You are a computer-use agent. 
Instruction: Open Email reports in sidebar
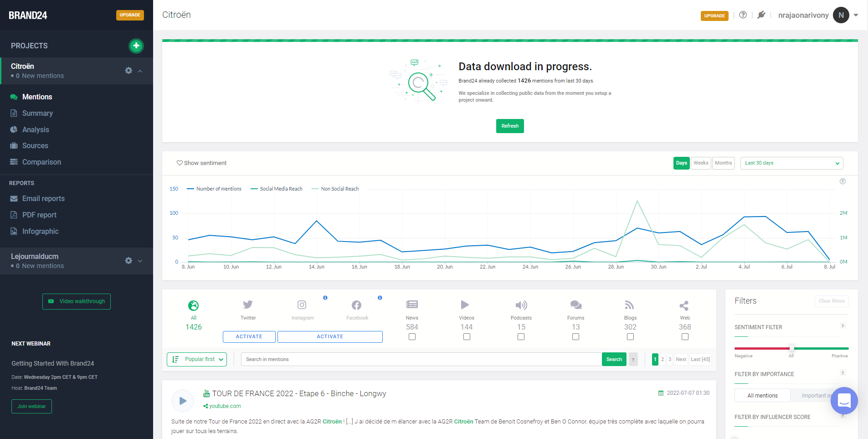pyautogui.click(x=43, y=198)
